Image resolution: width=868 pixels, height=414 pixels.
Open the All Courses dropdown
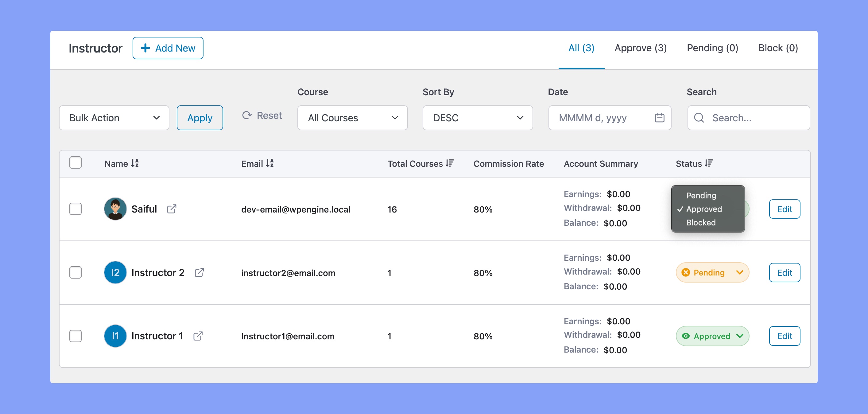click(x=352, y=118)
